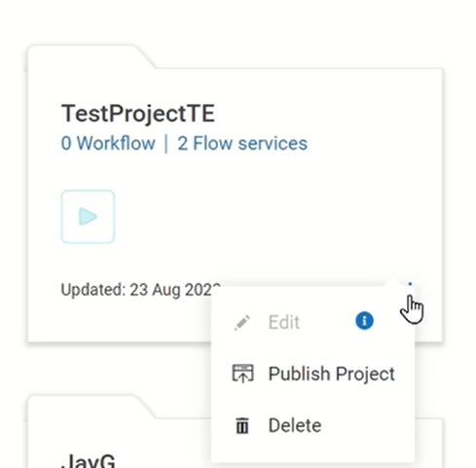Open the JayG project title
This screenshot has height=468, width=476.
89,460
